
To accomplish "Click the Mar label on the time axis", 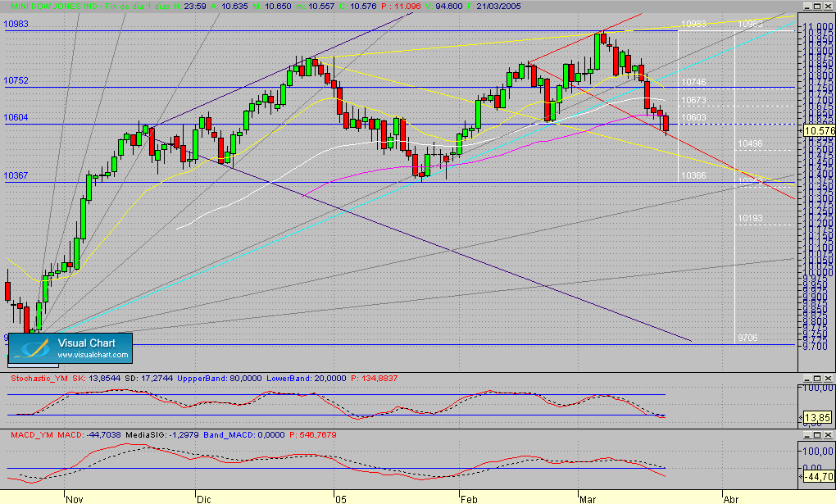I will [588, 500].
